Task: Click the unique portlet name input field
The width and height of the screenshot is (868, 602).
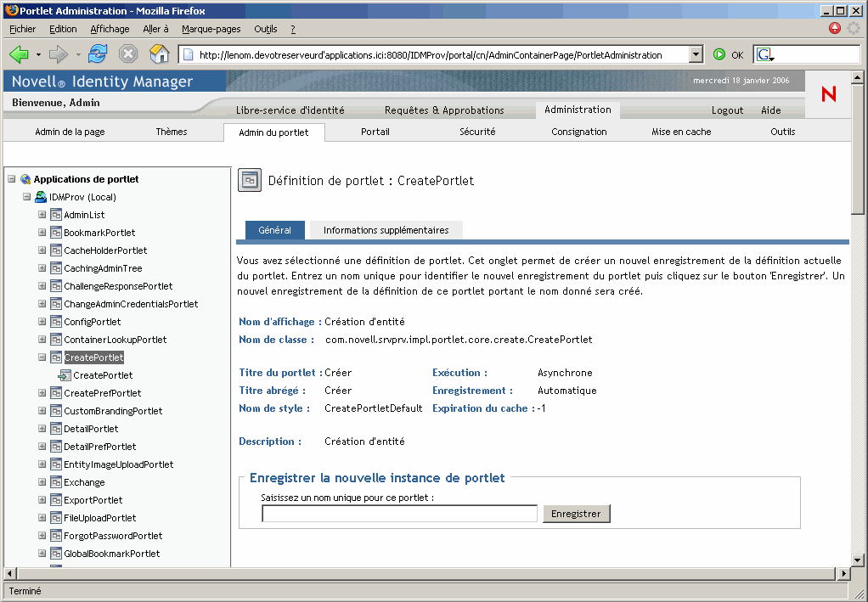Action: 399,514
